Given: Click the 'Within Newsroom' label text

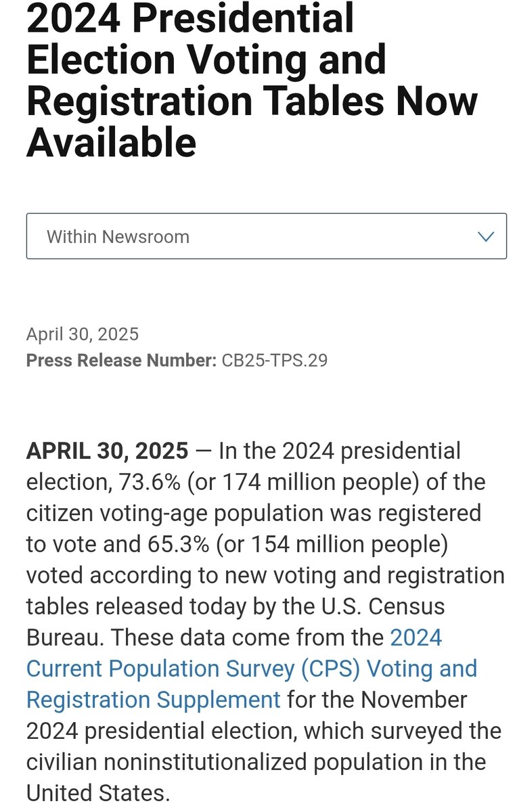Looking at the screenshot, I should pos(118,237).
